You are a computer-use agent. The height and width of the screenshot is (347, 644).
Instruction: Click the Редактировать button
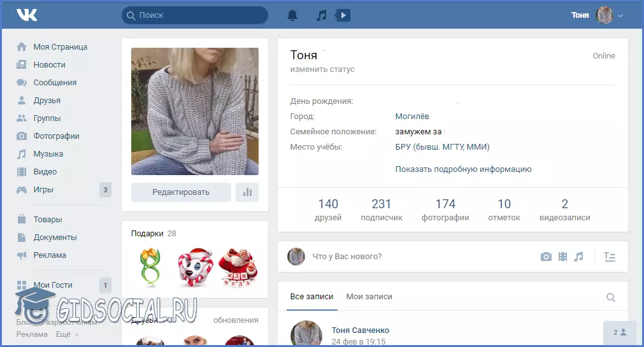[181, 192]
